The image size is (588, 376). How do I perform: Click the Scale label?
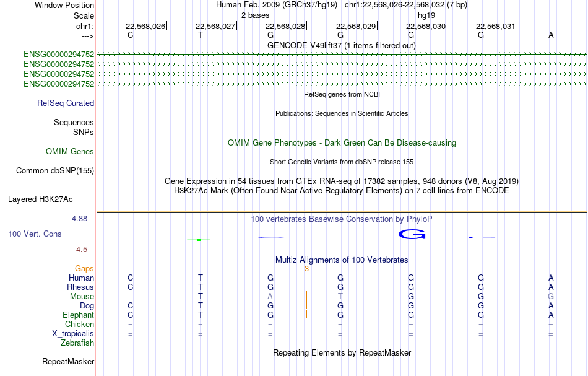pos(84,15)
